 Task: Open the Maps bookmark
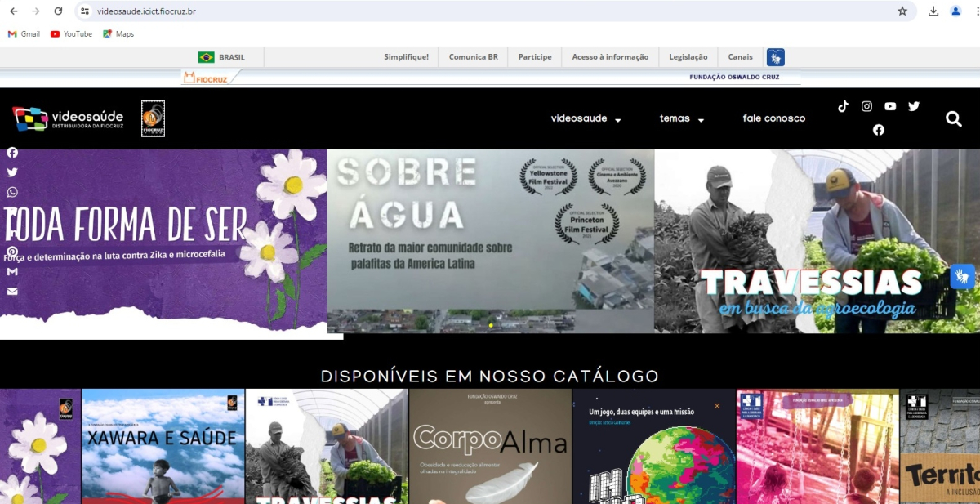118,34
